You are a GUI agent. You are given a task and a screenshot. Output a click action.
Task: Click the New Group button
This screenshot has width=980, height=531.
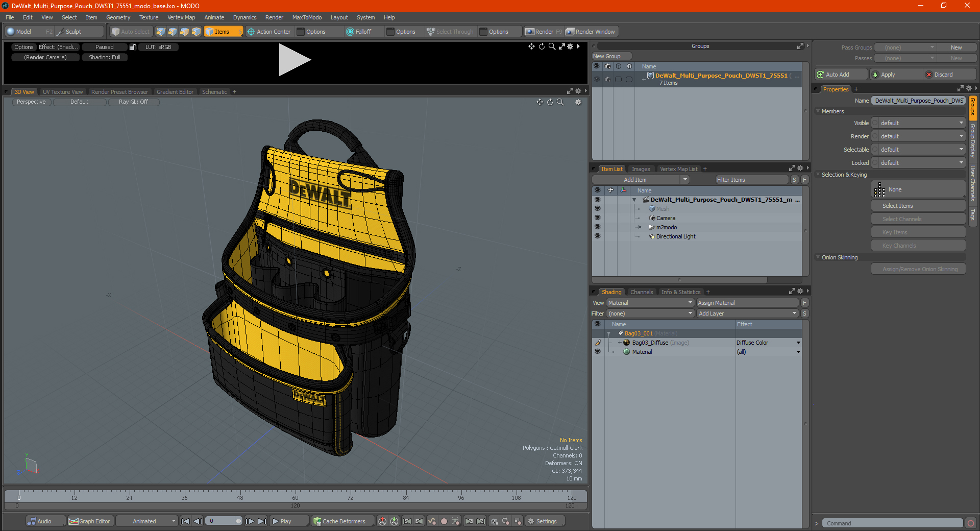pos(611,56)
